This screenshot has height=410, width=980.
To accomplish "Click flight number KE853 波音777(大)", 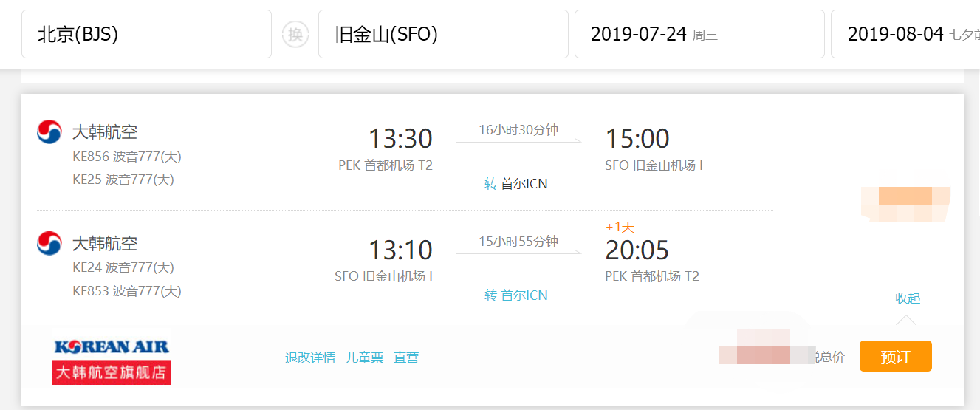I will point(127,291).
